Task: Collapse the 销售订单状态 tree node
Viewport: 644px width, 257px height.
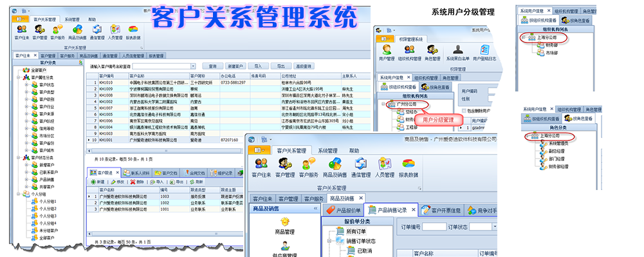Action: tap(329, 241)
